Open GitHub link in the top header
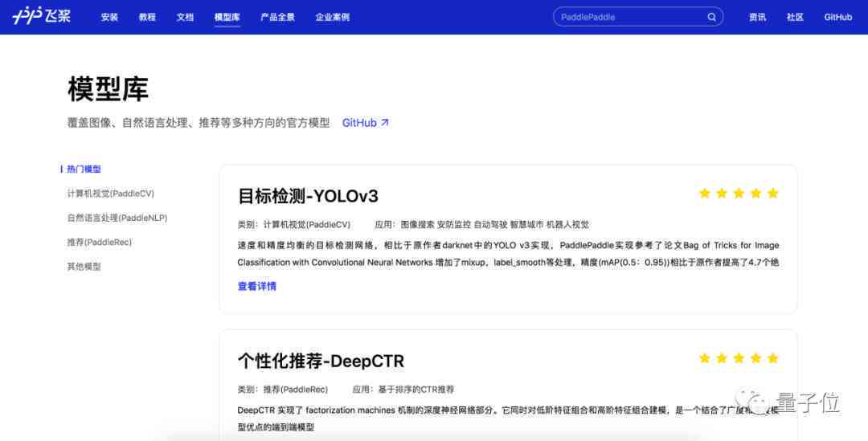 pyautogui.click(x=838, y=17)
